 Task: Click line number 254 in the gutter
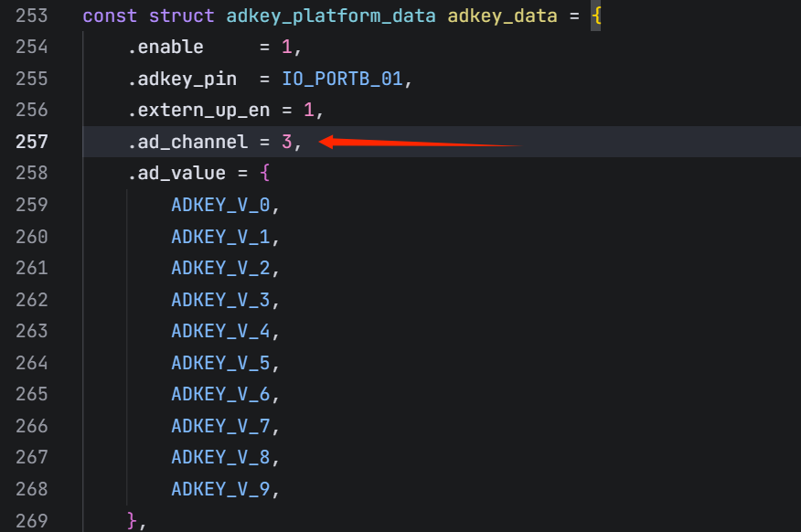(32, 47)
